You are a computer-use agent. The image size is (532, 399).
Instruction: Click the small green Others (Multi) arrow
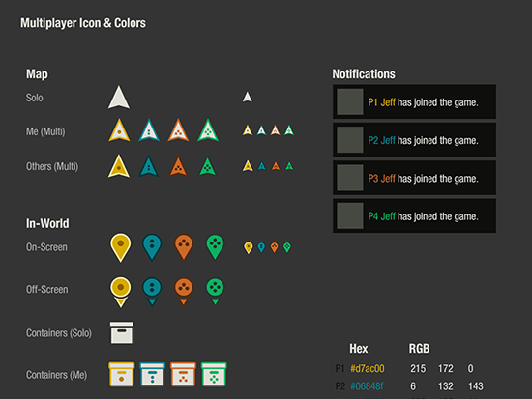(289, 166)
